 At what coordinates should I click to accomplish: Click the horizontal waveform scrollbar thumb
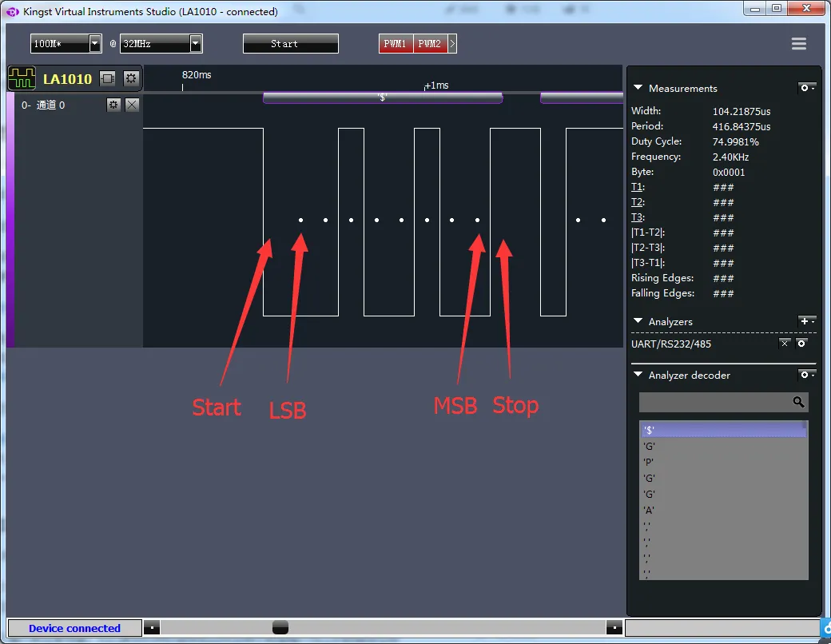coord(280,627)
